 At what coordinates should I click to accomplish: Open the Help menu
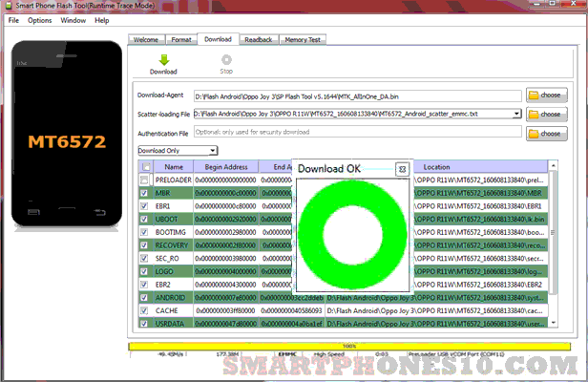click(x=101, y=20)
